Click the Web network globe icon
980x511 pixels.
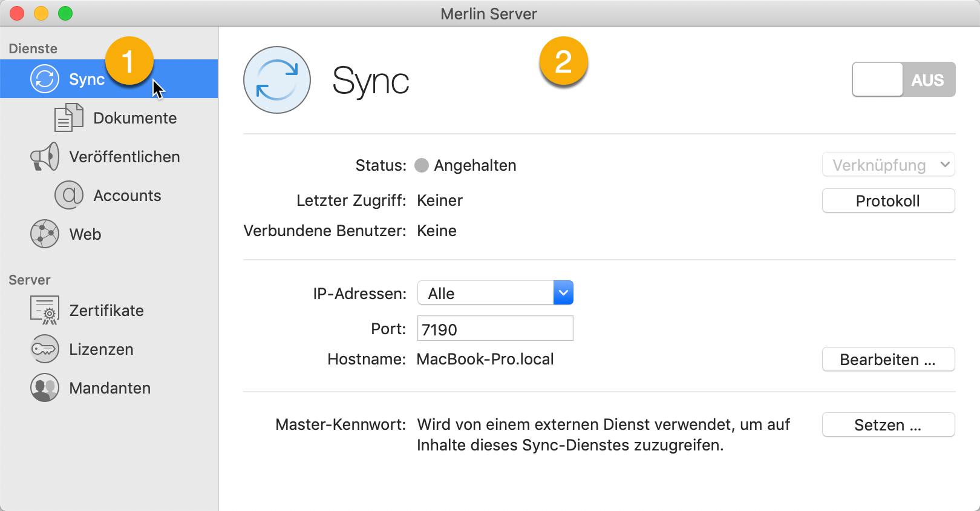[x=45, y=234]
